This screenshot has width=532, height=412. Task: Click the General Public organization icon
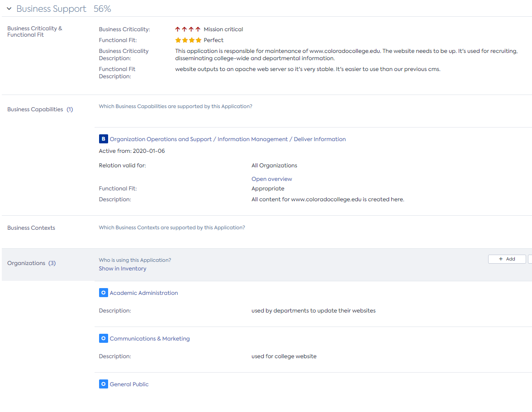(x=104, y=384)
